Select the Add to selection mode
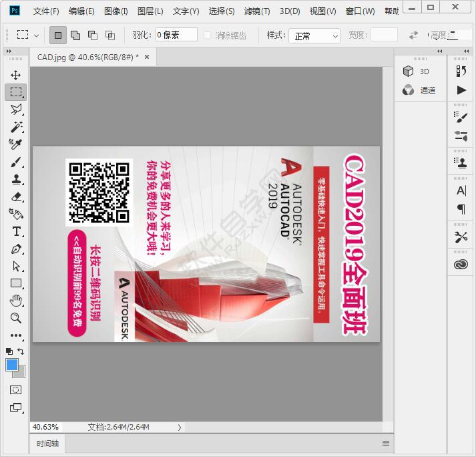Screen dimensions: 476x457 click(75, 35)
